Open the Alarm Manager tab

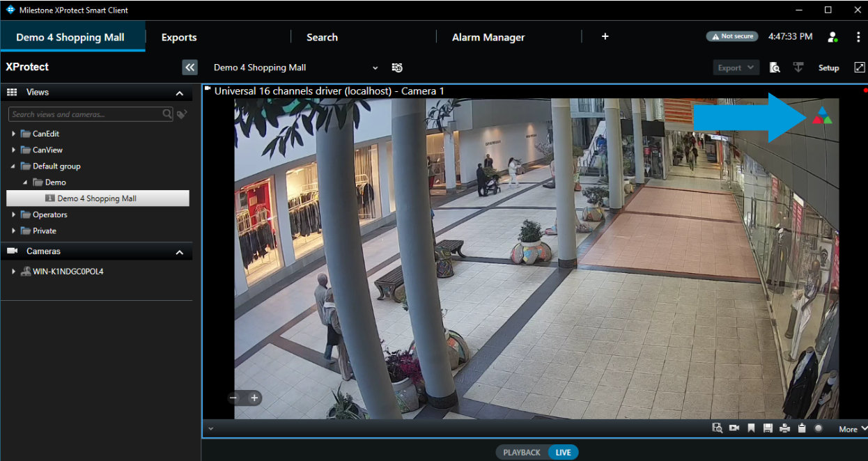click(488, 38)
